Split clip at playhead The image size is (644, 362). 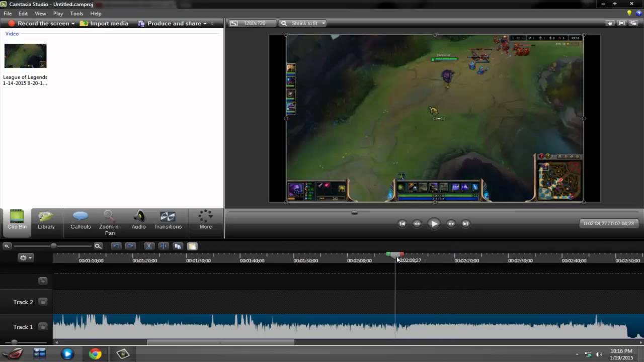(164, 246)
